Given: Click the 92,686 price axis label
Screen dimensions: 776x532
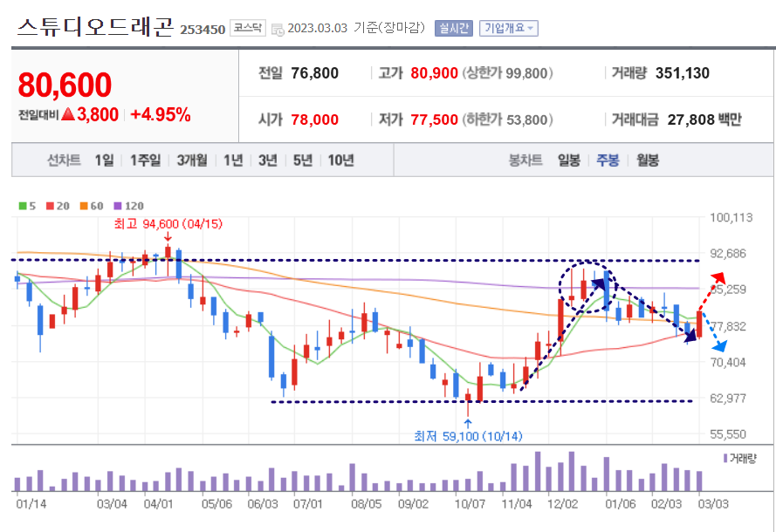Looking at the screenshot, I should click(728, 253).
